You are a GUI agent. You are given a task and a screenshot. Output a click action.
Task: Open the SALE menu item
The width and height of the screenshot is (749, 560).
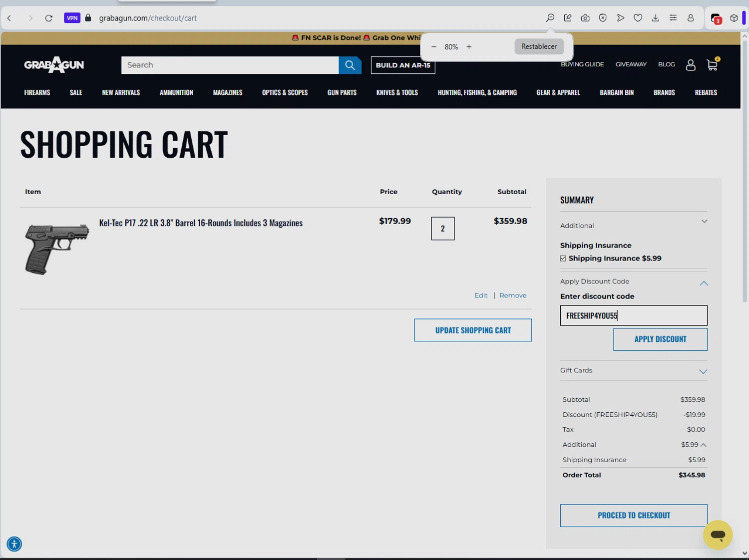[x=76, y=92]
